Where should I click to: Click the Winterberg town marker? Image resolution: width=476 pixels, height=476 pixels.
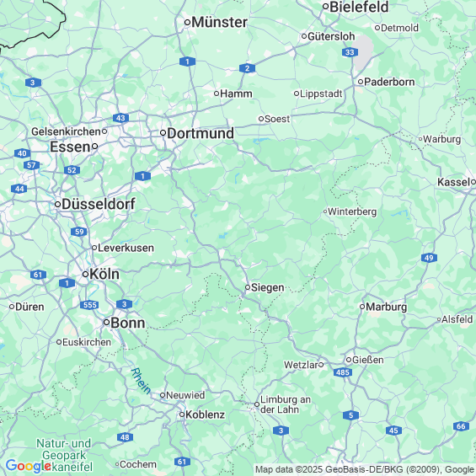pos(325,211)
